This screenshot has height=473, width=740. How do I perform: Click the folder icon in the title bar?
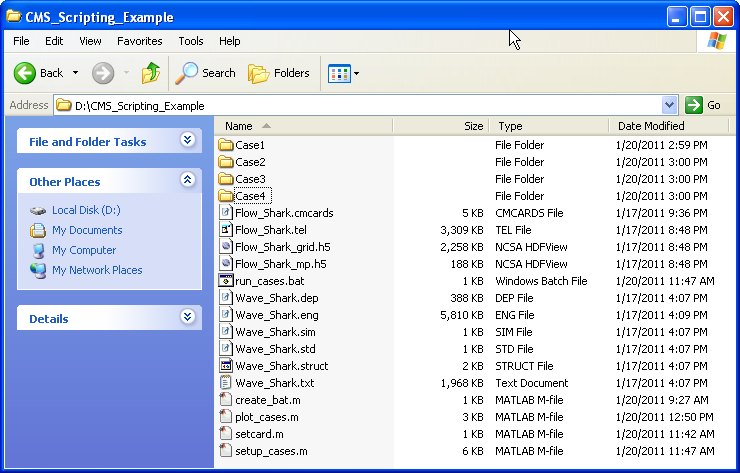pyautogui.click(x=14, y=17)
